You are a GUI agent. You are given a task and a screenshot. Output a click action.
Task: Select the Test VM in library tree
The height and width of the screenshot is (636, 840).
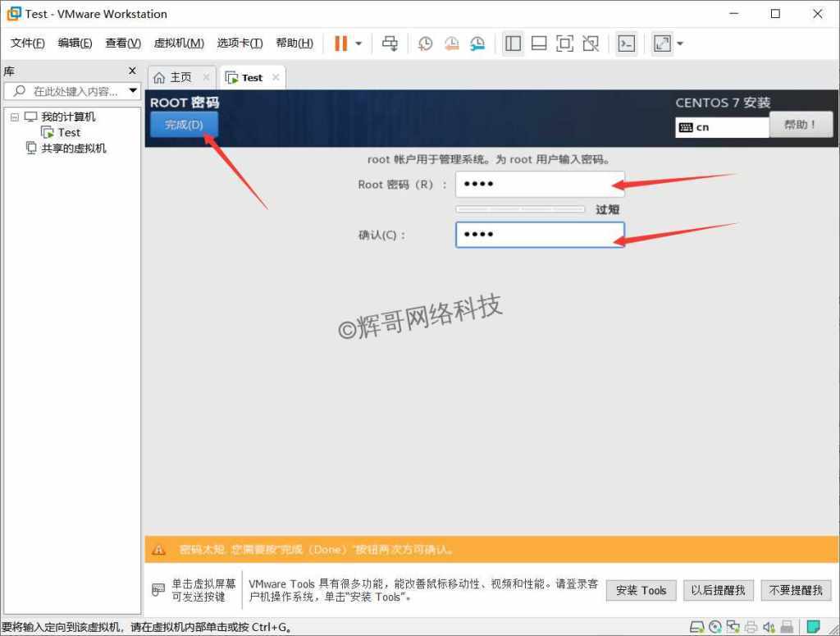point(69,132)
